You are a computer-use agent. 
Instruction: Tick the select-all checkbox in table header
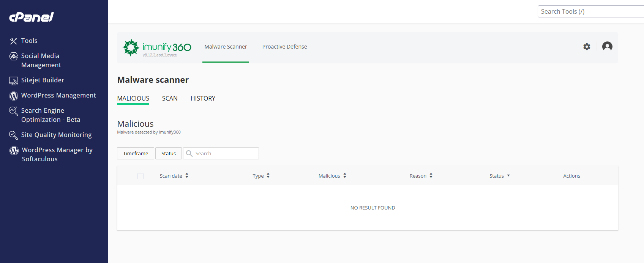click(140, 176)
